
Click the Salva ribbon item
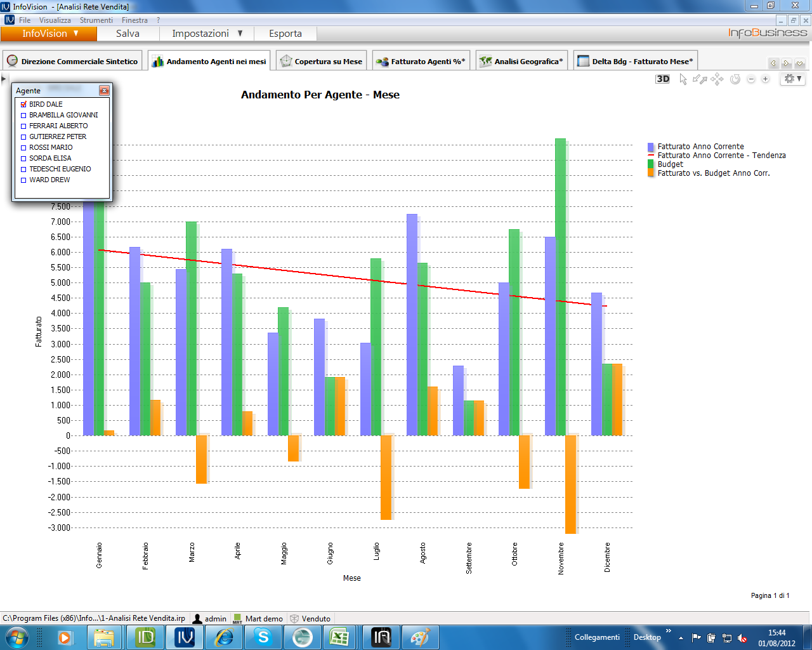[x=128, y=34]
